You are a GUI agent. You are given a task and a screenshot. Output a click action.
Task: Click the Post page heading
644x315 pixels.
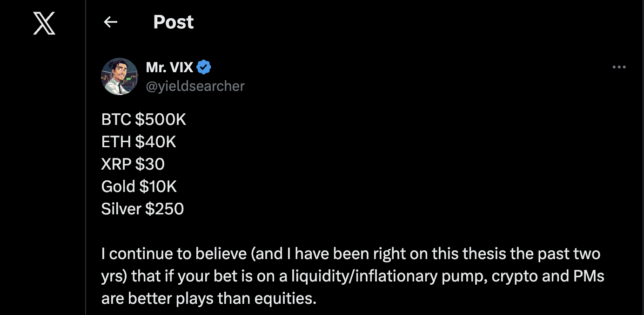[x=173, y=22]
